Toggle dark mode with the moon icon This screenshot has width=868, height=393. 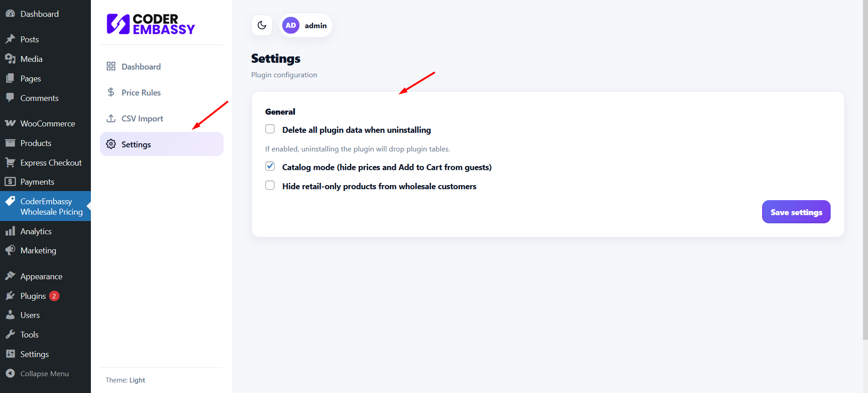pyautogui.click(x=262, y=25)
